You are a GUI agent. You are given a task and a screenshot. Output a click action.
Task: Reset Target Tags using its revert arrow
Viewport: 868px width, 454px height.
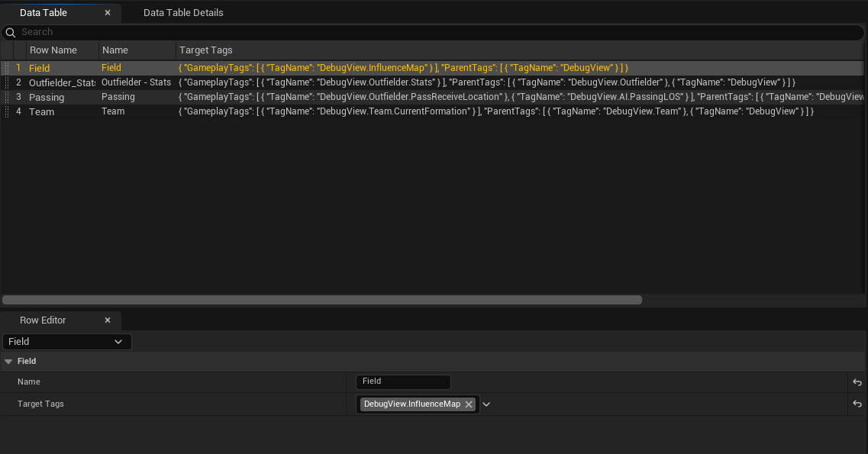(x=857, y=404)
